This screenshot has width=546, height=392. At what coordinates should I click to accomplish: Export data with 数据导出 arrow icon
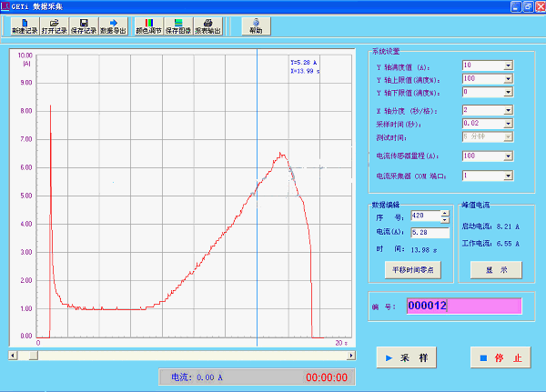[x=113, y=26]
